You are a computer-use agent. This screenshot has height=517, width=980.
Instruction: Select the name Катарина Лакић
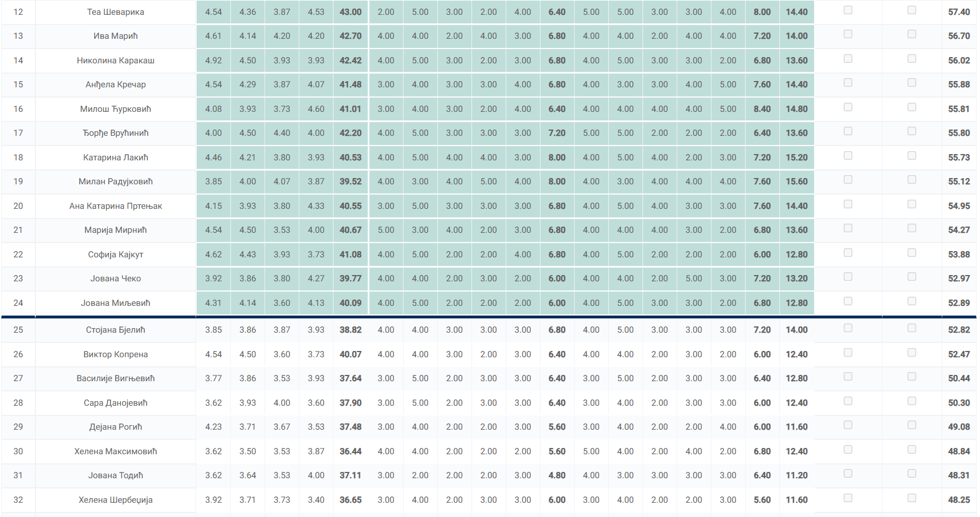116,157
